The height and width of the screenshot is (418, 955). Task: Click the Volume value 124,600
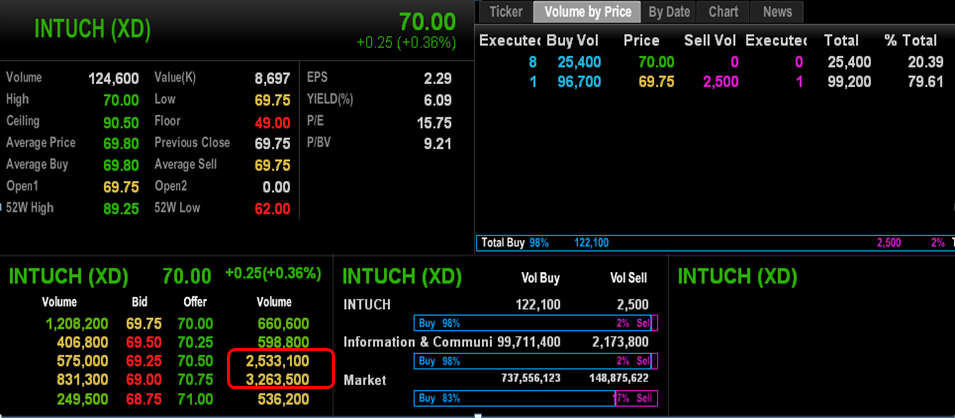click(113, 79)
